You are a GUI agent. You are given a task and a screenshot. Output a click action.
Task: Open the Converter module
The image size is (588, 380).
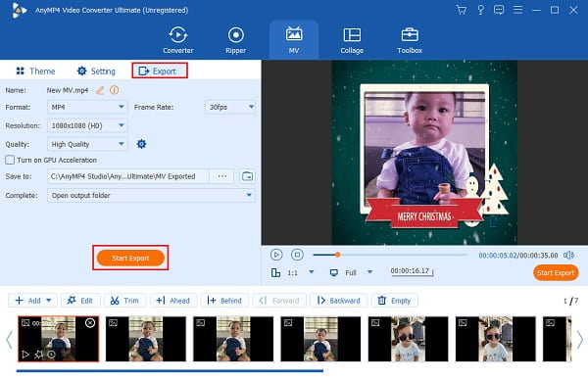(x=177, y=40)
